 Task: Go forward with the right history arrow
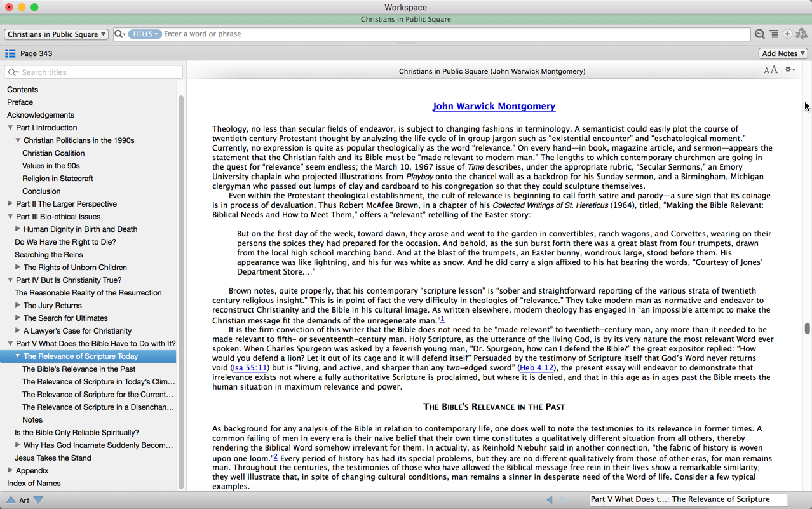click(x=564, y=500)
